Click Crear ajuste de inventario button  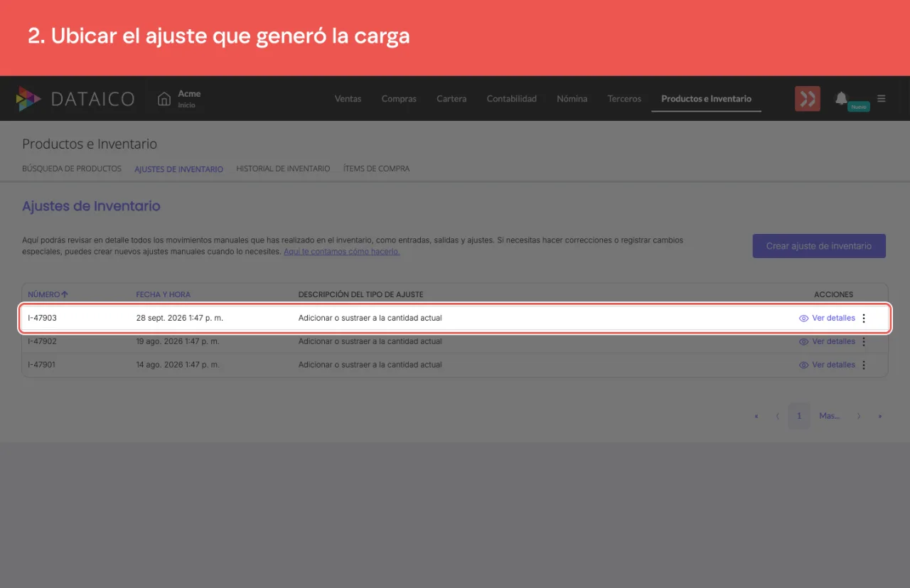pos(819,246)
